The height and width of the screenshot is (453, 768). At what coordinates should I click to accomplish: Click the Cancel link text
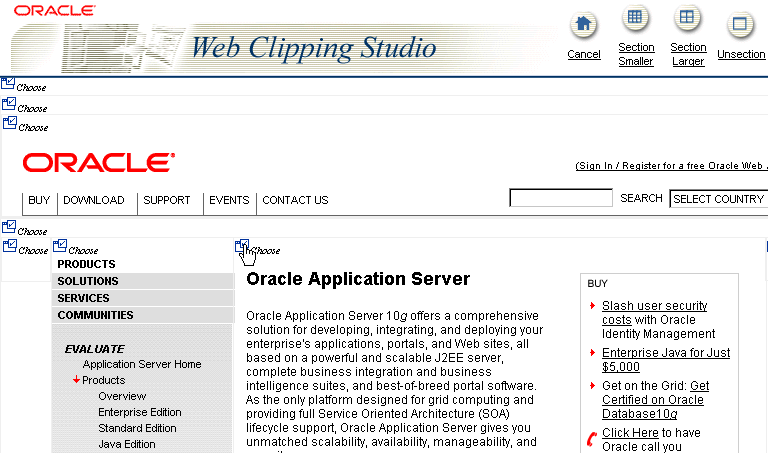pyautogui.click(x=584, y=54)
